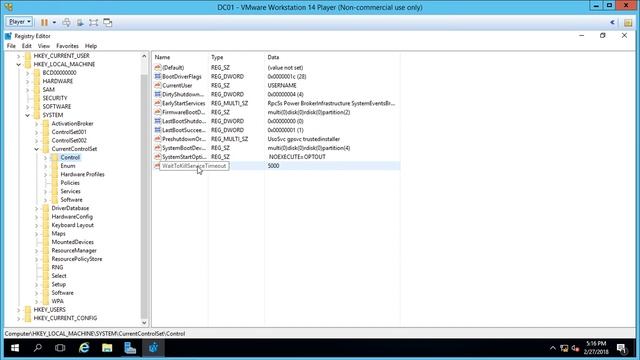Click Send Ctrl+Alt+Del toolbar icon
Image resolution: width=640 pixels, height=360 pixels.
[67, 22]
